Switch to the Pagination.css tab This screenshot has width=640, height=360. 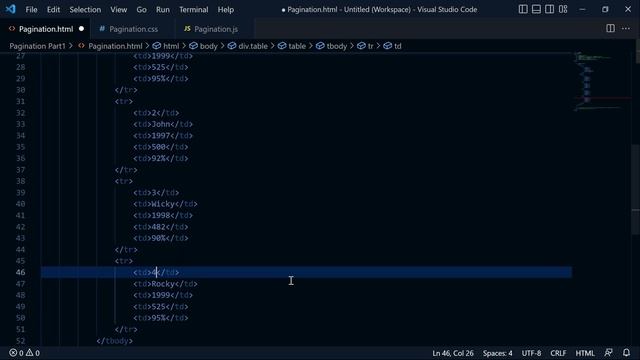(x=133, y=29)
